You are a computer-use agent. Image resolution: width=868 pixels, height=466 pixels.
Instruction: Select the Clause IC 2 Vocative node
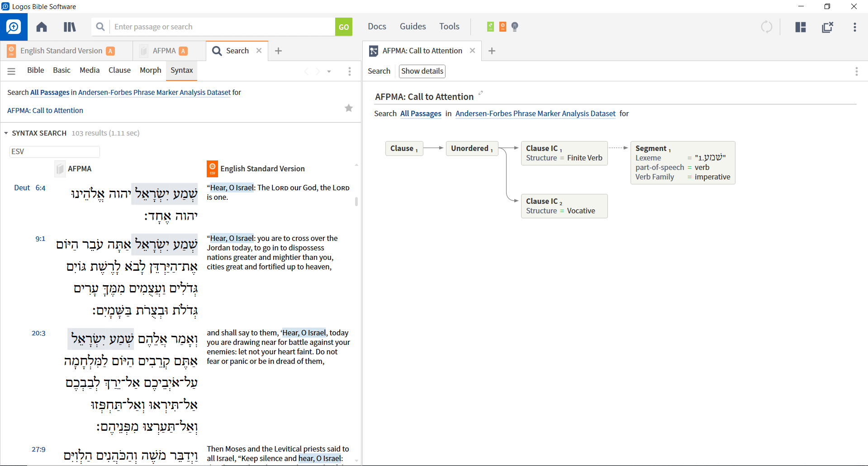(x=564, y=206)
